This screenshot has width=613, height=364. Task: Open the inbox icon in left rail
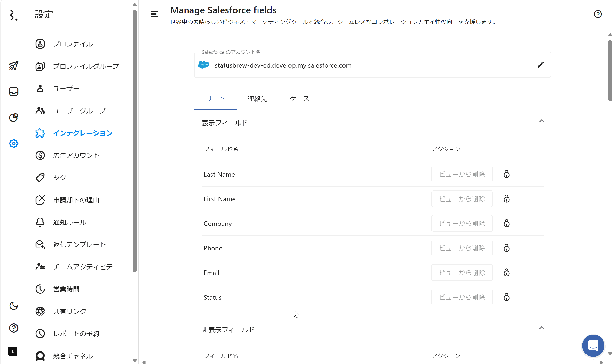tap(13, 91)
